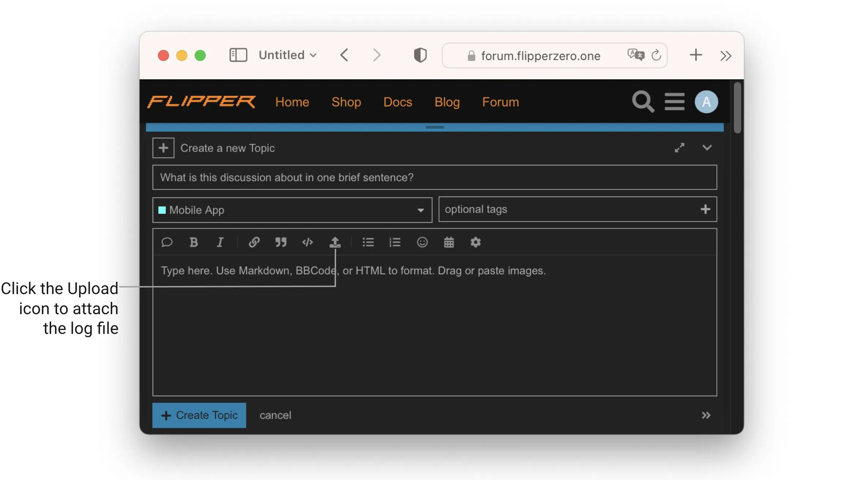Click the Upload icon to attach a file
The width and height of the screenshot is (868, 480).
click(x=335, y=242)
